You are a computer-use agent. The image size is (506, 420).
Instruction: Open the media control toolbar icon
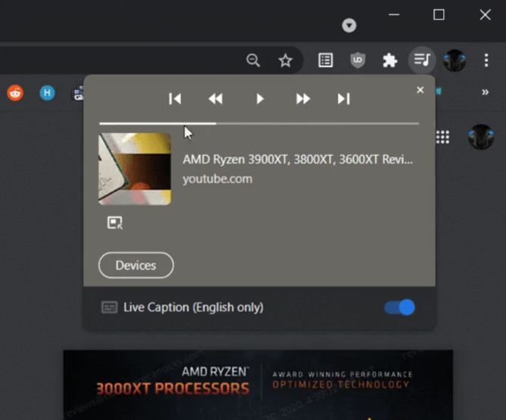click(422, 60)
